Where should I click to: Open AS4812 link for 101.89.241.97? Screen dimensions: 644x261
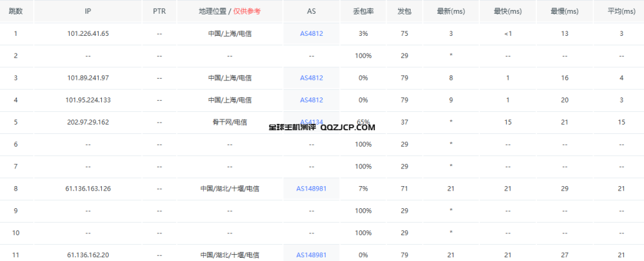coord(311,78)
